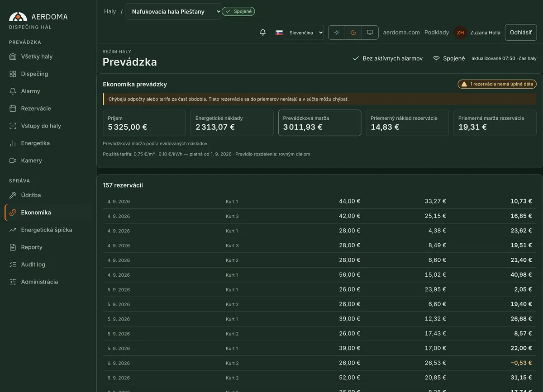Select the Energetické náklady card
543x392 pixels.
click(232, 123)
